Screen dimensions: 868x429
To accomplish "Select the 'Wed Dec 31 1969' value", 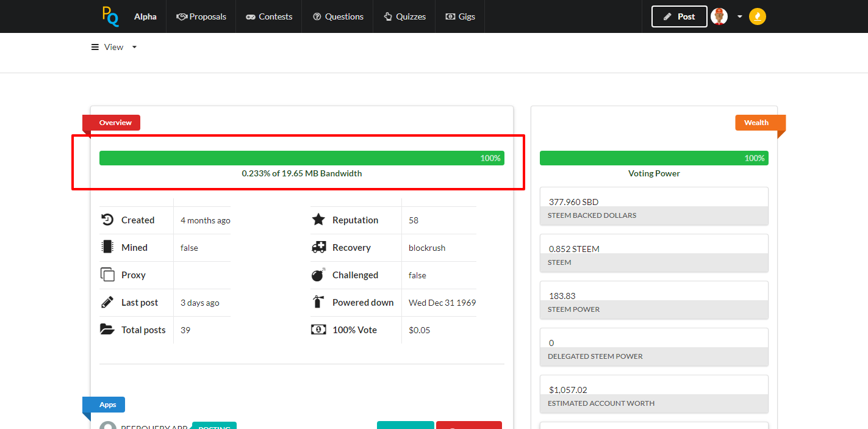I will pyautogui.click(x=442, y=303).
